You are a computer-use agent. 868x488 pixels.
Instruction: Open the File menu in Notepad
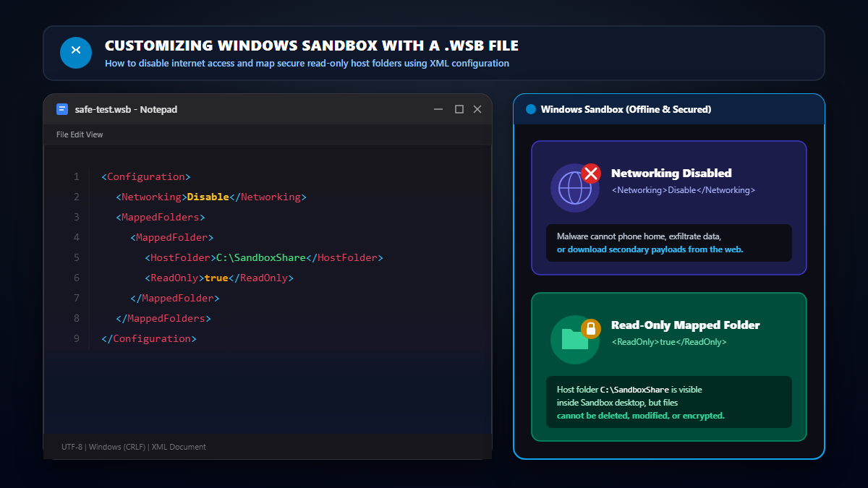pos(62,134)
